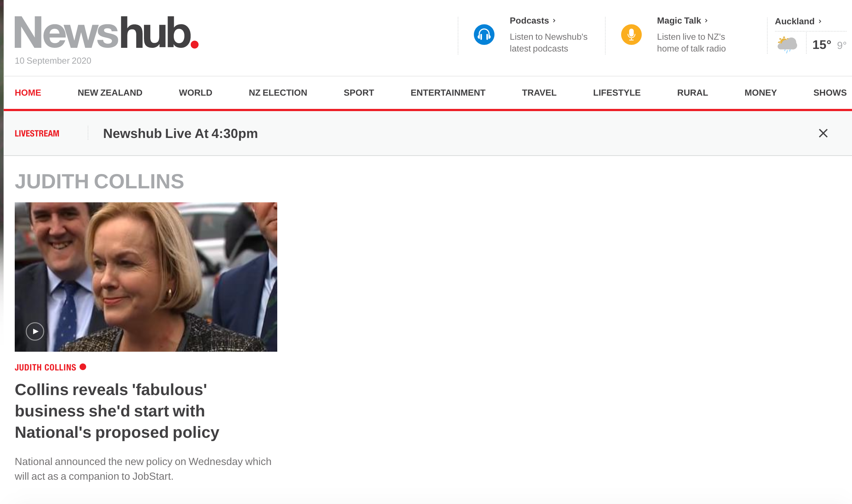Open the NZ Election menu tab
852x504 pixels.
point(278,93)
